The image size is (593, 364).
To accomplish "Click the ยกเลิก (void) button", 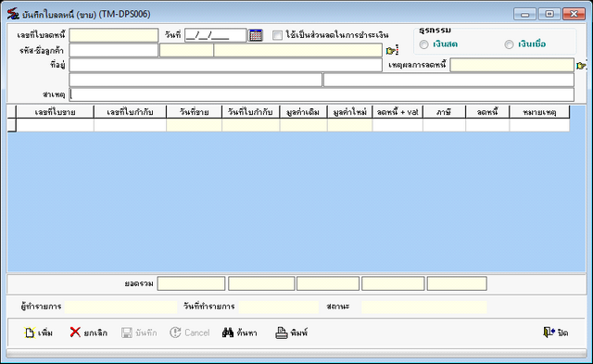I will [x=89, y=333].
